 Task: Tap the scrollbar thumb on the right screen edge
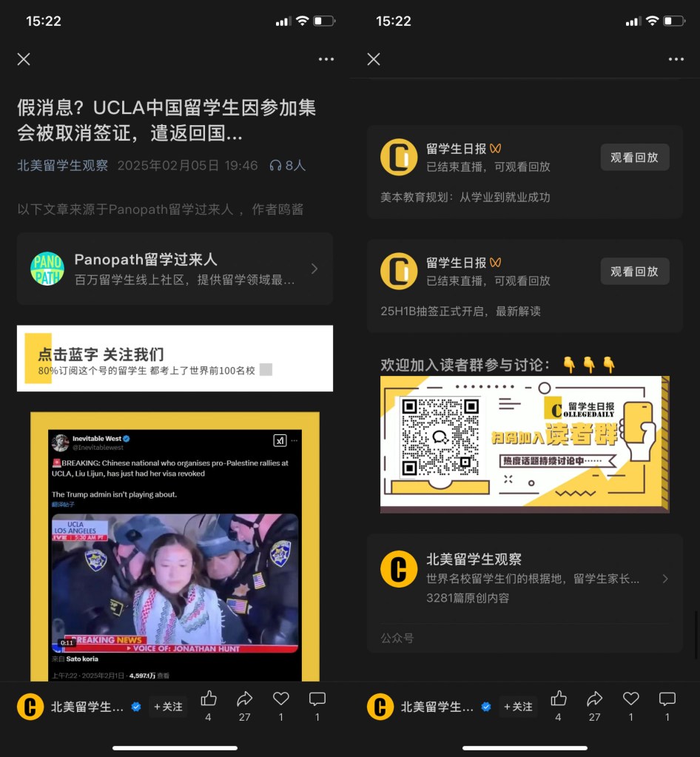tap(696, 635)
